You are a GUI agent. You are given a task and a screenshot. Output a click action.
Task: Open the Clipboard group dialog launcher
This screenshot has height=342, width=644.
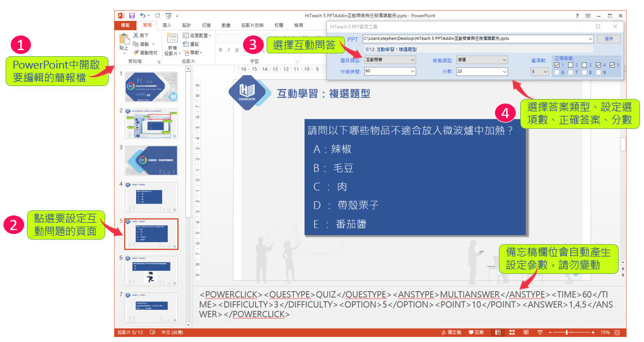point(159,62)
